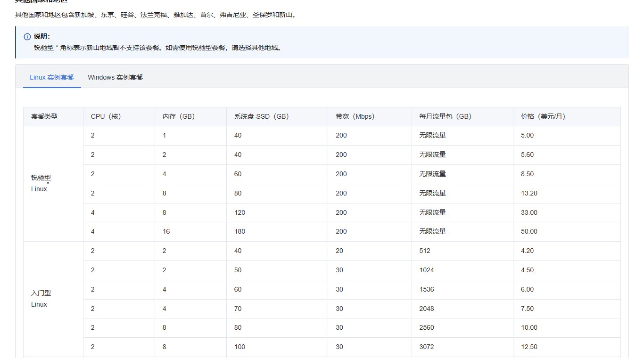This screenshot has width=644, height=358.
Task: Click the 3072 monthly traffic cell
Action: coord(462,347)
